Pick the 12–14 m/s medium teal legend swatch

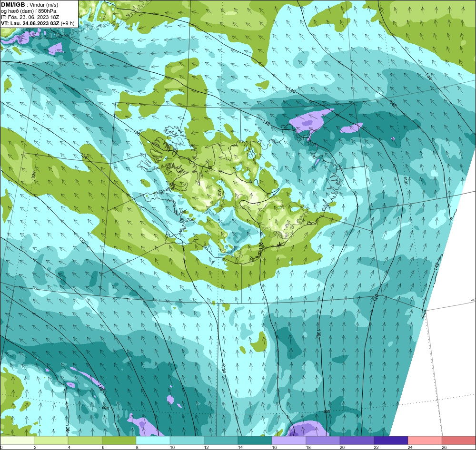click(x=221, y=440)
